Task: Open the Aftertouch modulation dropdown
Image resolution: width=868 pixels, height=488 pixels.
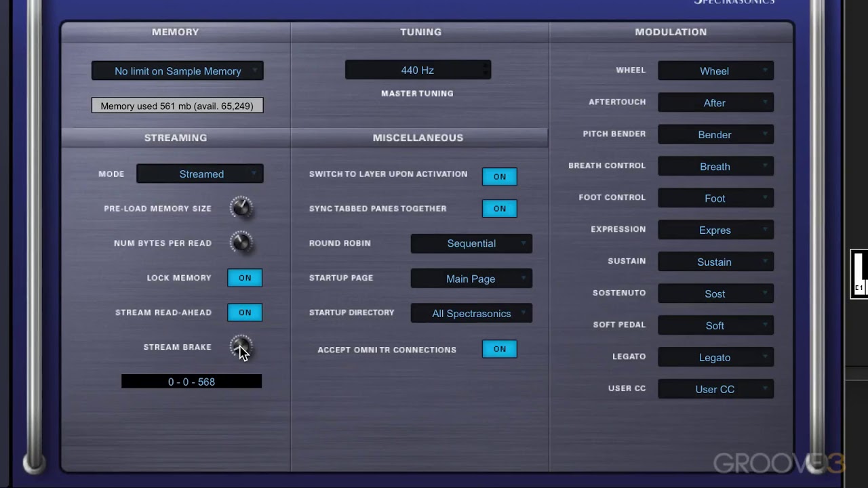Action: pos(715,102)
